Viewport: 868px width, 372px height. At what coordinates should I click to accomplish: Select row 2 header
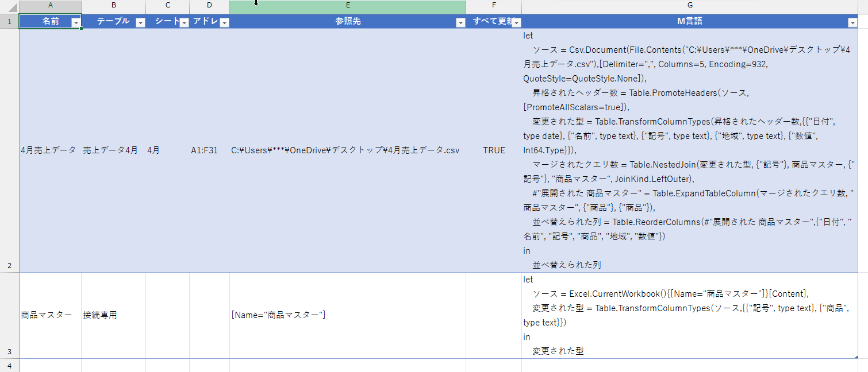pos(9,150)
